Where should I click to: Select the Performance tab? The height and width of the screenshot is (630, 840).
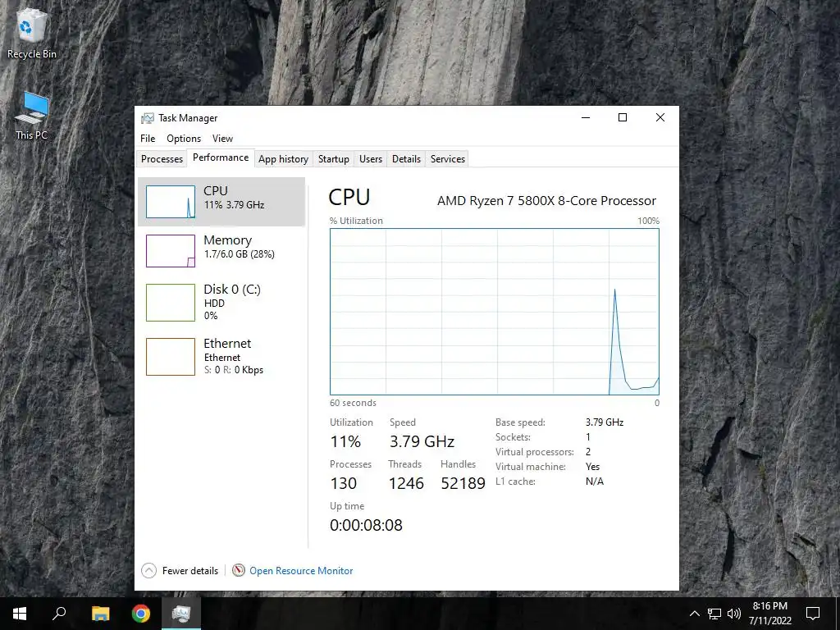pyautogui.click(x=221, y=157)
